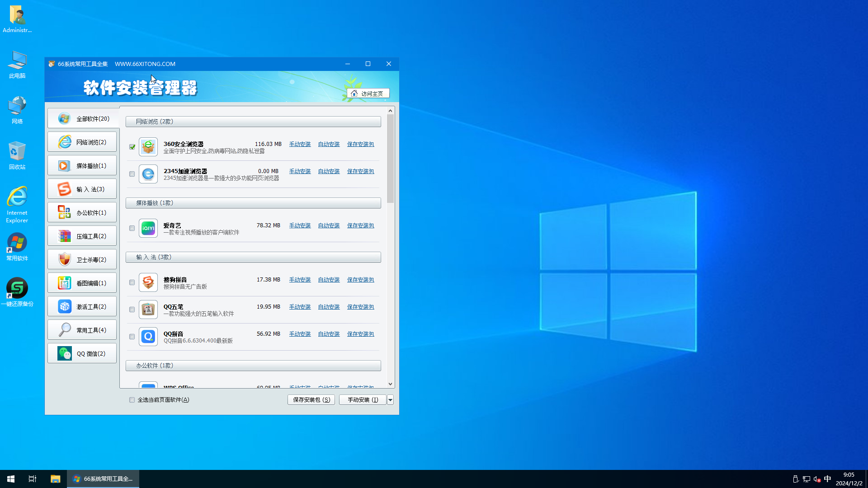
Task: Click the 爱奇艺 iQIYI app icon
Action: 148,228
